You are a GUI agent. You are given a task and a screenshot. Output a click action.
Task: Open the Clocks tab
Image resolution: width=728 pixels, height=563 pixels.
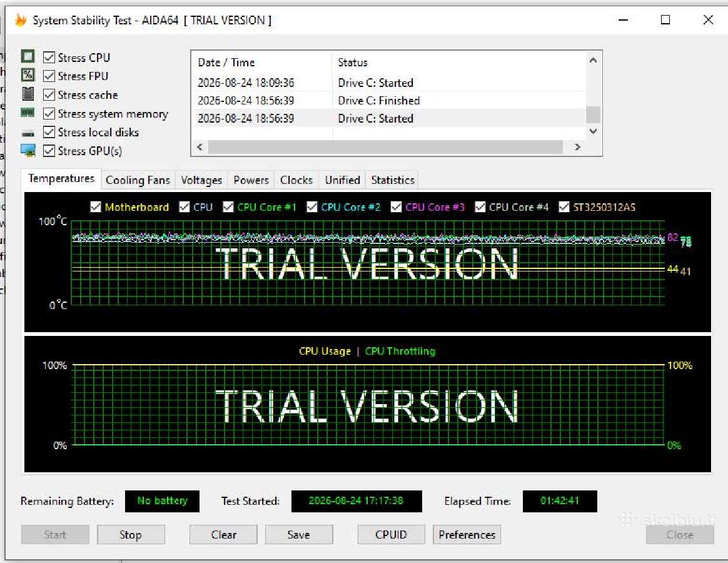296,180
